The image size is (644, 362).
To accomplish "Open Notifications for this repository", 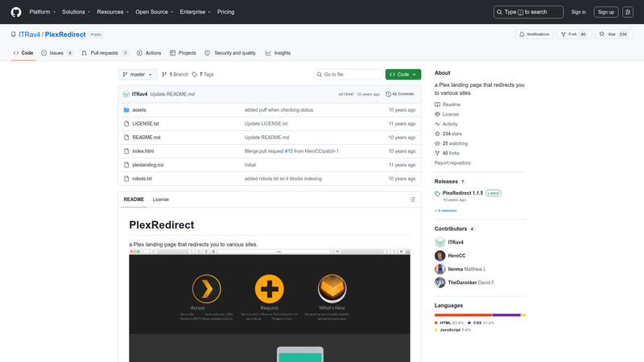I will point(535,35).
